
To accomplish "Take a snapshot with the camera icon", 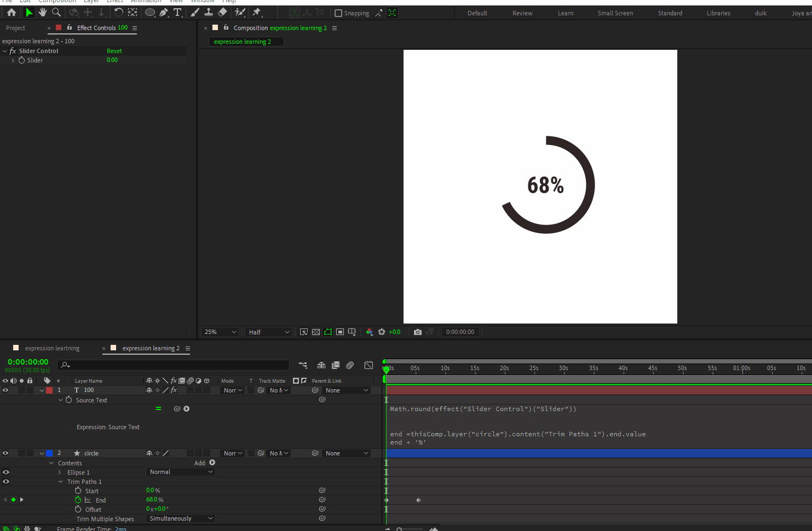I will pos(418,332).
